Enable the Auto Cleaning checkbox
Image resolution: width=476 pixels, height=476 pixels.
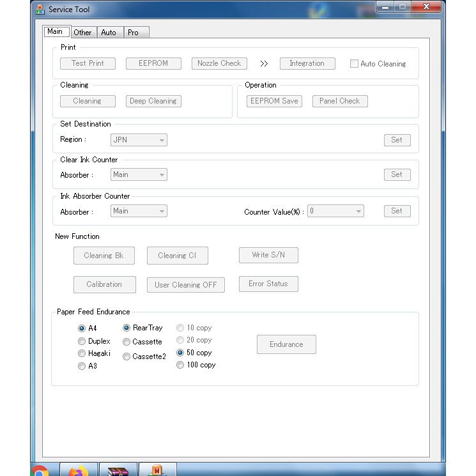click(x=354, y=64)
